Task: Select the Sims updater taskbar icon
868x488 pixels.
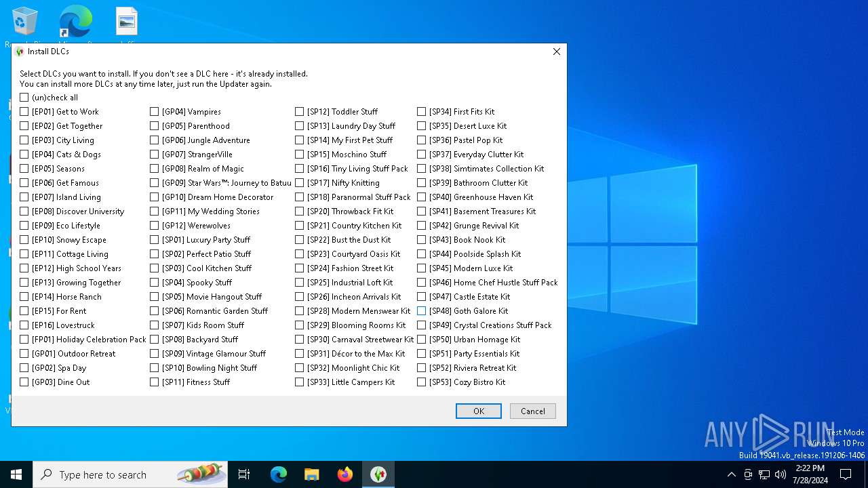Action: tap(378, 474)
